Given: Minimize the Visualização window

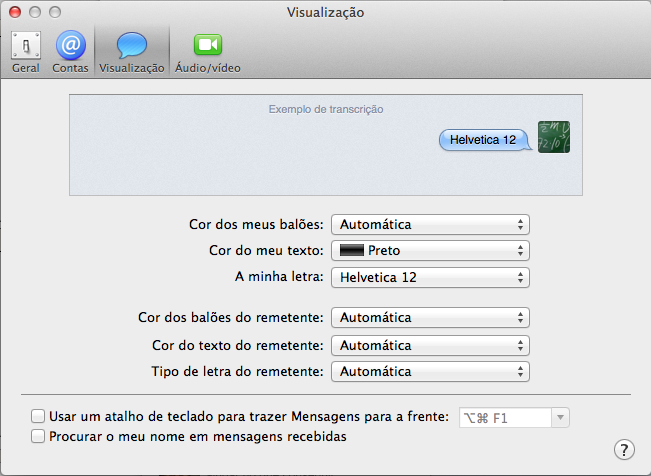Looking at the screenshot, I should 35,12.
